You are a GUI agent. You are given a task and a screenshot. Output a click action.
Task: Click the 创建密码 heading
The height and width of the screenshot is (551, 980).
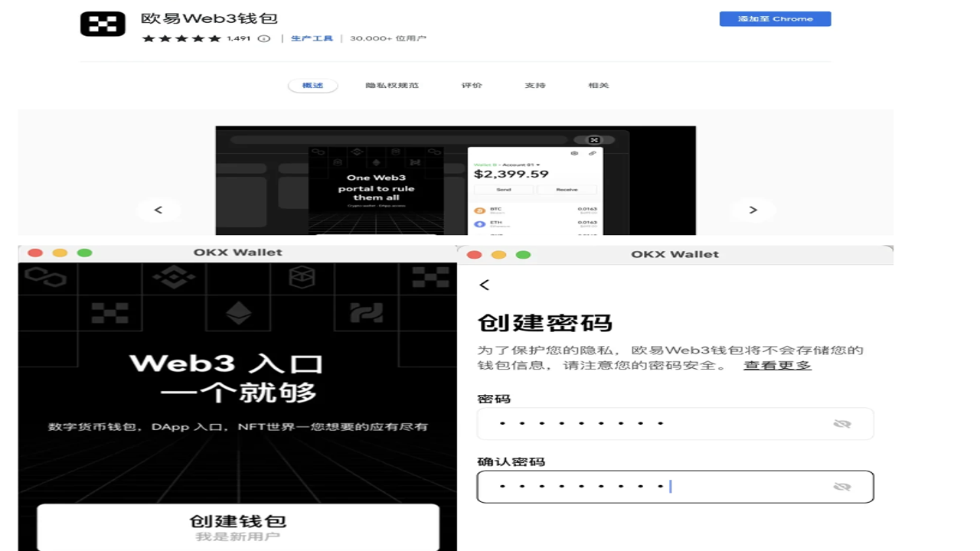[x=545, y=323]
